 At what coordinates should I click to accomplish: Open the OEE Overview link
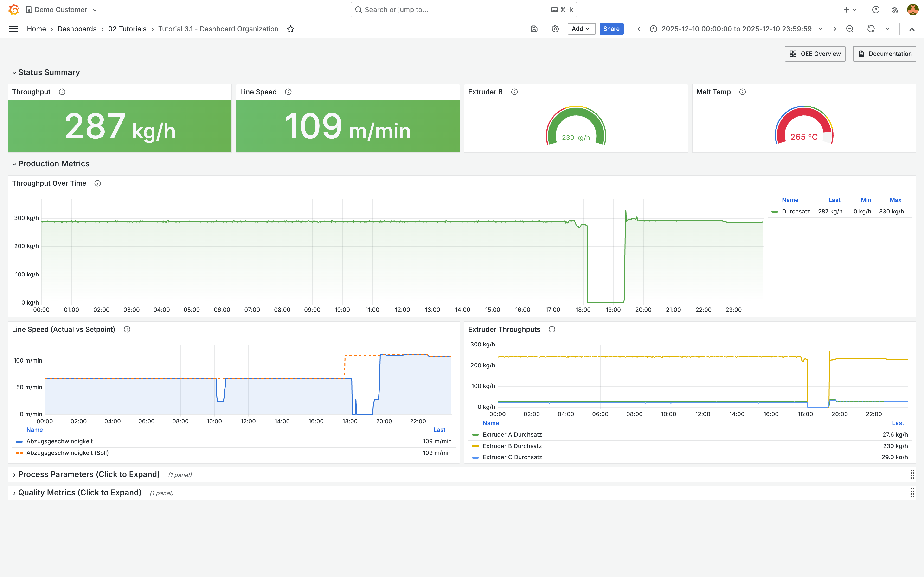pyautogui.click(x=815, y=54)
